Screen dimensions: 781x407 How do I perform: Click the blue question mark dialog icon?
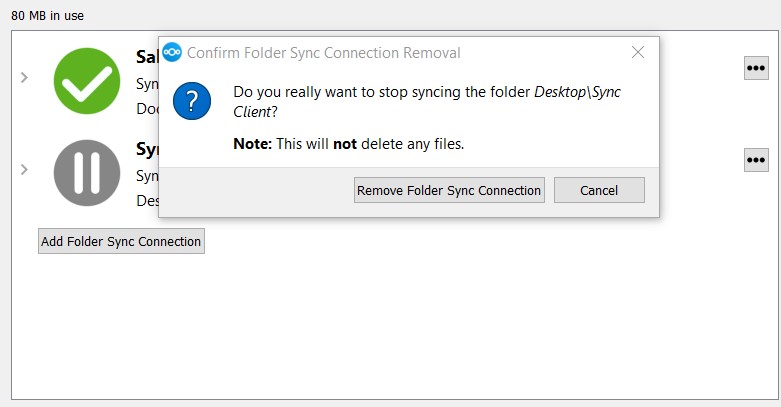192,102
